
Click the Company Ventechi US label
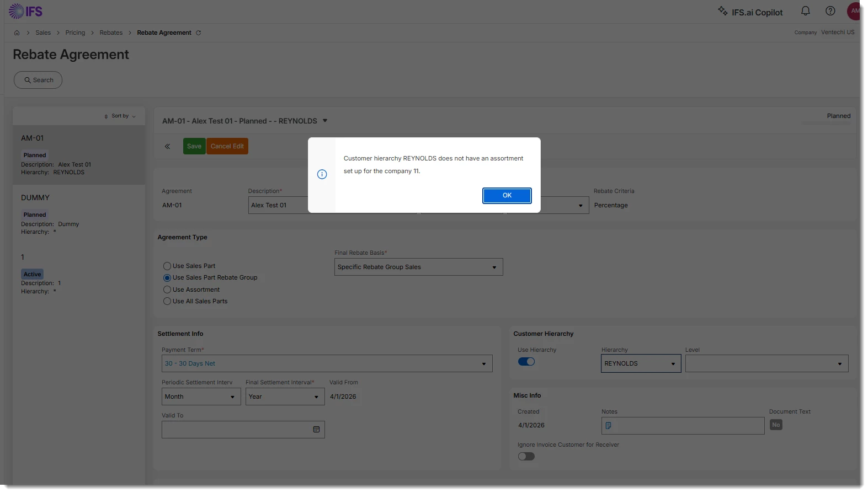(824, 33)
